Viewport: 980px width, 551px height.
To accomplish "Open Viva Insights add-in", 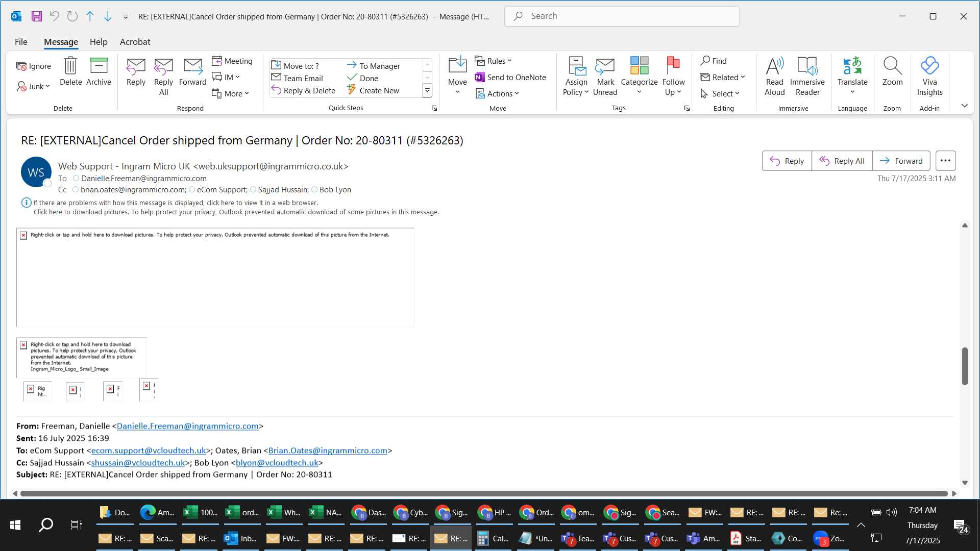I will (929, 77).
